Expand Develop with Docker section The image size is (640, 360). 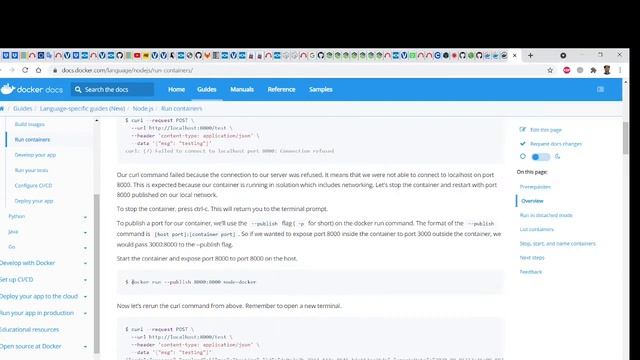click(85, 263)
